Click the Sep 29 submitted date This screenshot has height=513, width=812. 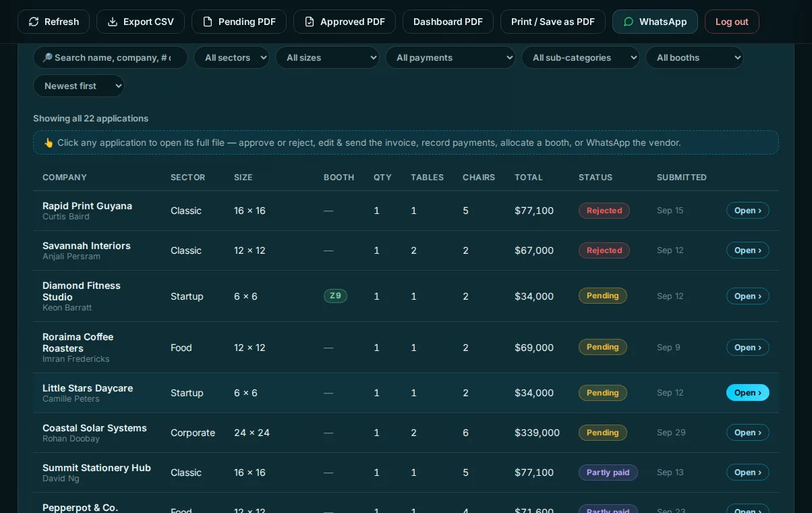point(671,433)
